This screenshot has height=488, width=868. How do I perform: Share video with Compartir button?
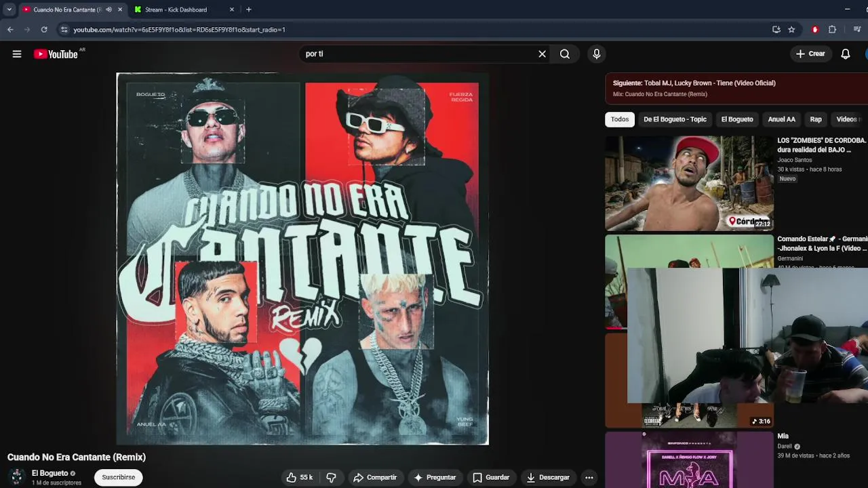coord(375,477)
